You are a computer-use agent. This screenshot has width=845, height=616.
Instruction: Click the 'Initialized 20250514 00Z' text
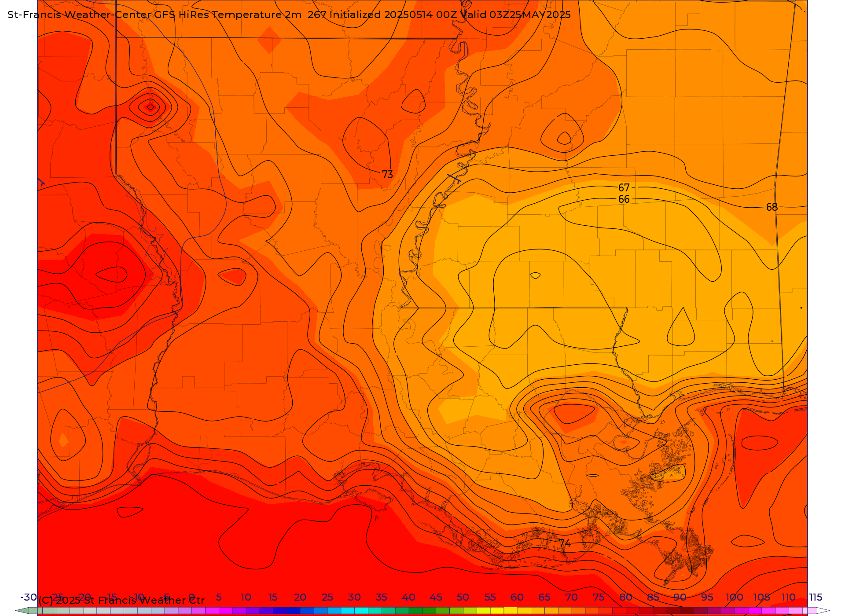click(x=393, y=15)
